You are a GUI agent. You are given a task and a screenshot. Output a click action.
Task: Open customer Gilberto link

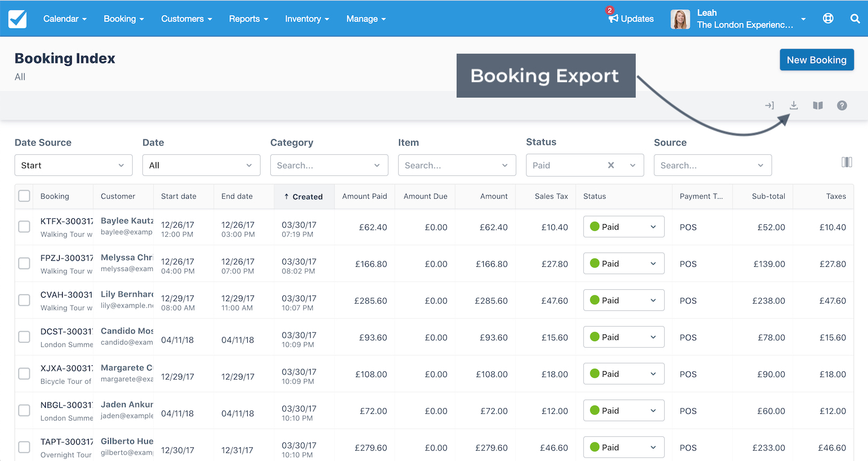[127, 441]
